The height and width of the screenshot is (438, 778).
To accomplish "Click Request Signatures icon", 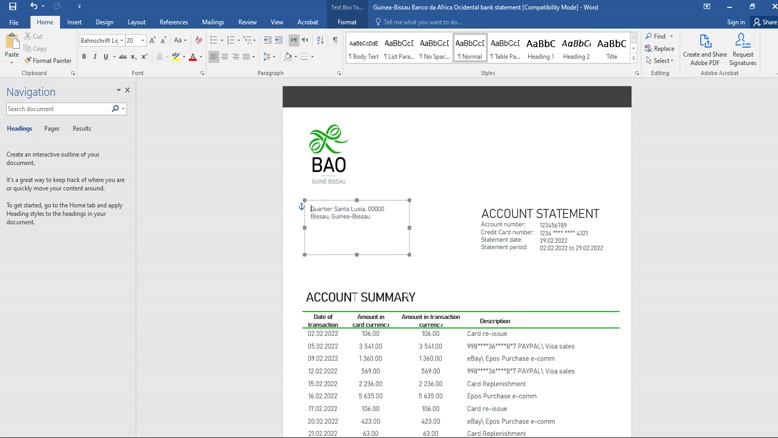I will pos(742,50).
